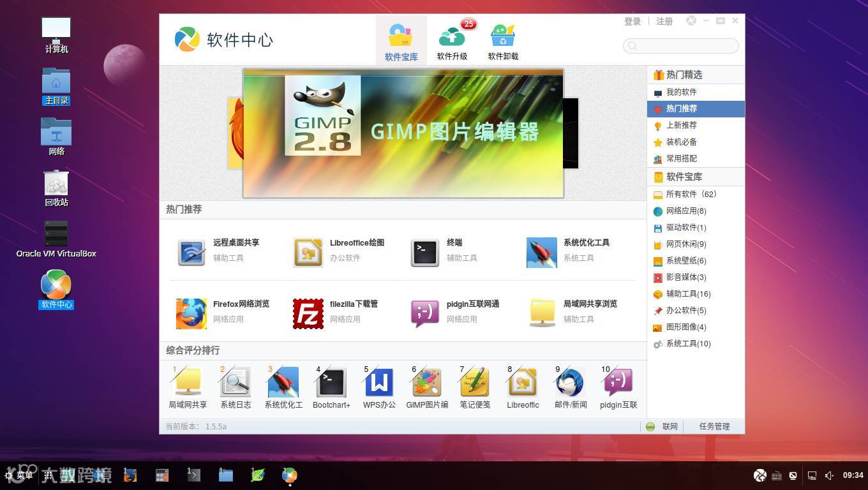
Task: Select rank 10 pidgin互联 in ranking
Action: tap(618, 387)
